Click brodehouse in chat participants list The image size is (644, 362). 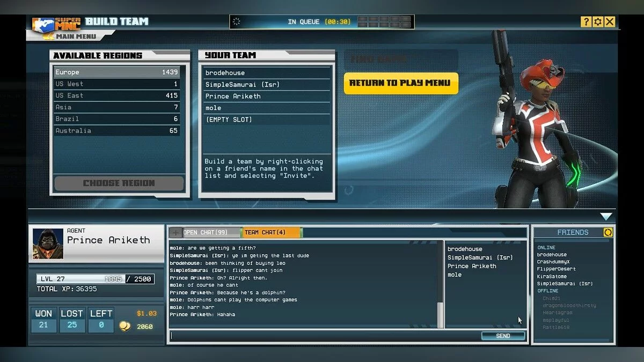pyautogui.click(x=465, y=249)
